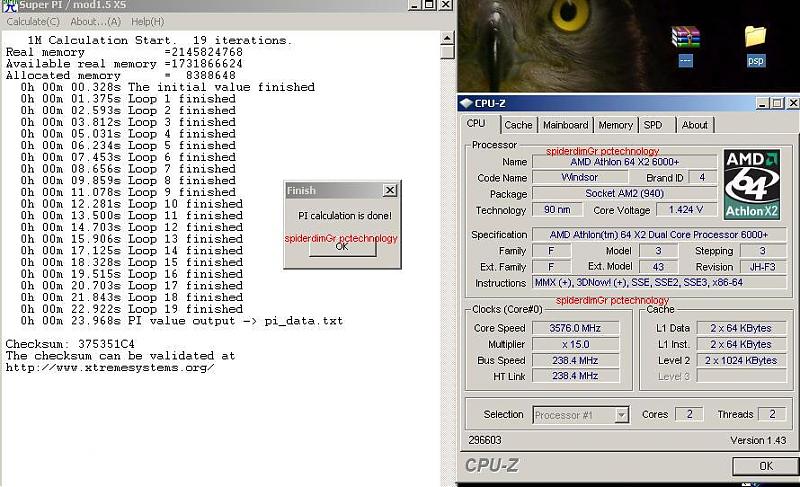The image size is (800, 487).
Task: Click the Instructions field listing MMX, SSE
Action: tap(659, 283)
